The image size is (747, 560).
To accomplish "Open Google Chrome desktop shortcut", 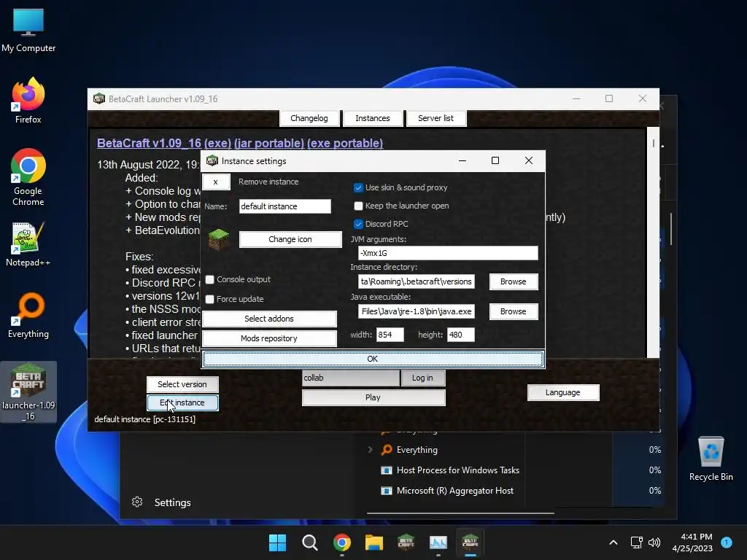I will tap(28, 176).
